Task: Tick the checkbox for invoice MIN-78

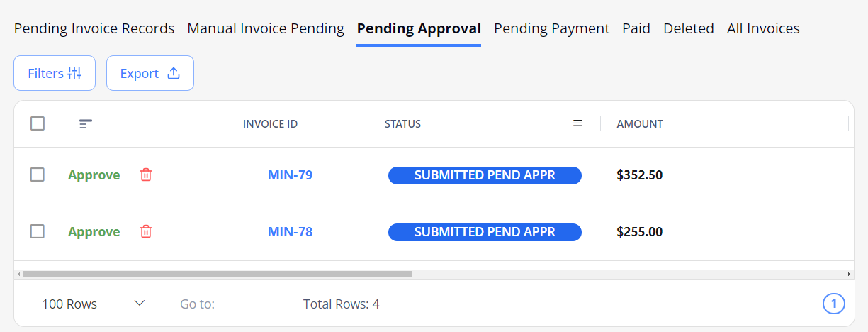Action: coord(38,231)
